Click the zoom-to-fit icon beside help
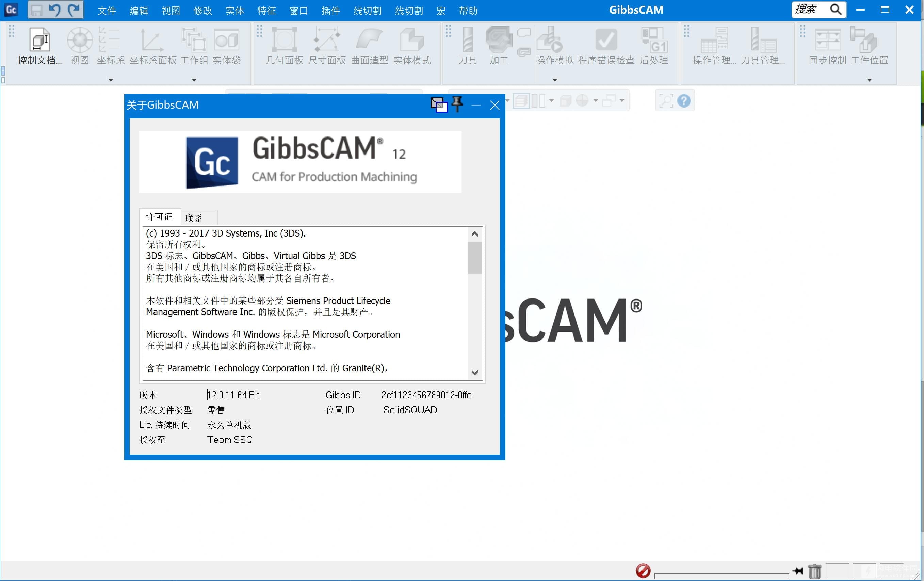The image size is (924, 581). [x=666, y=101]
